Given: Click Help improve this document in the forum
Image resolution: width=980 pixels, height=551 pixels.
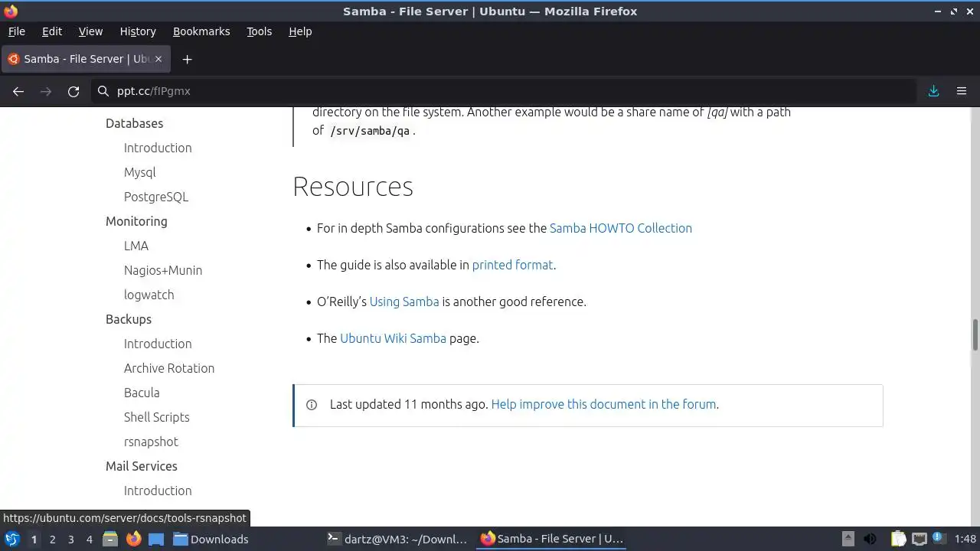Looking at the screenshot, I should pyautogui.click(x=603, y=404).
